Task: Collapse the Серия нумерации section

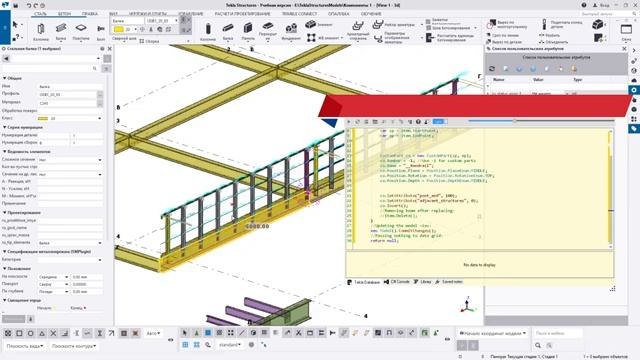Action: point(4,127)
